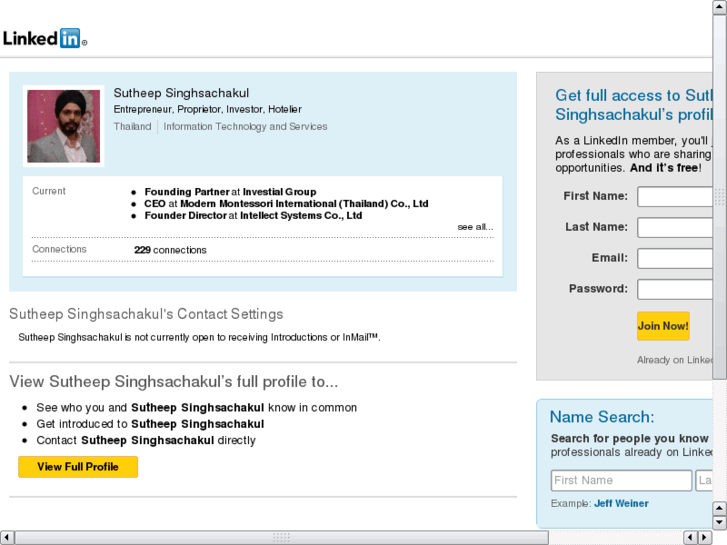The image size is (727, 545).
Task: Click the LinkedIn logo
Action: click(45, 38)
